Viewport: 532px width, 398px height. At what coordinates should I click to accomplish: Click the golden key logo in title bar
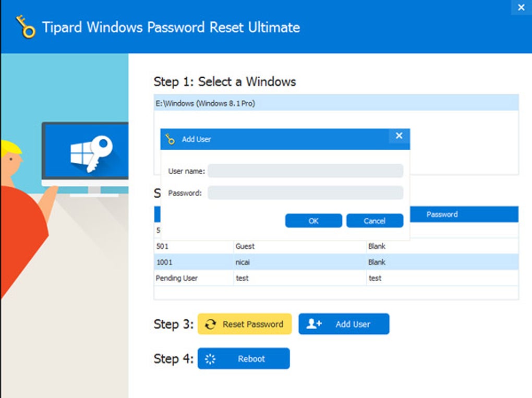[x=26, y=27]
